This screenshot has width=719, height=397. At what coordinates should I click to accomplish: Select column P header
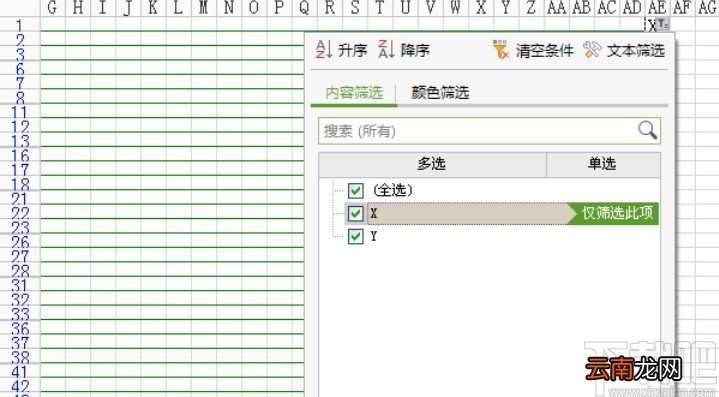click(279, 8)
